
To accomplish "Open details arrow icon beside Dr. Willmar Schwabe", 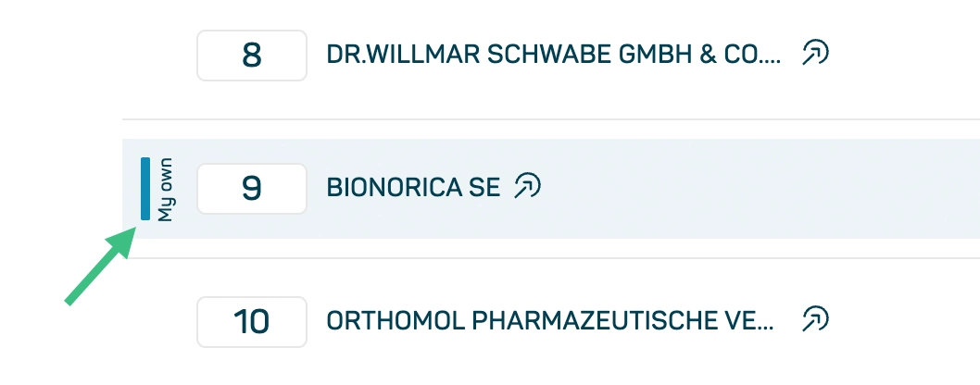I will [x=815, y=53].
